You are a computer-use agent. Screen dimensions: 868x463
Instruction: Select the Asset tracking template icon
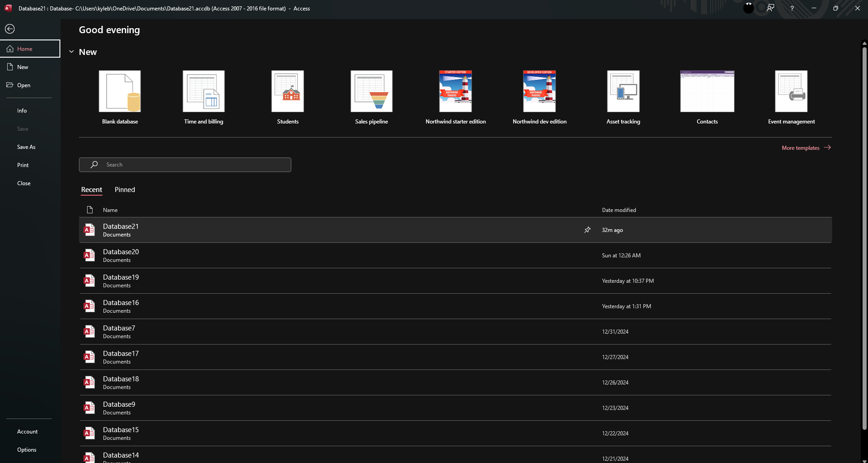623,91
